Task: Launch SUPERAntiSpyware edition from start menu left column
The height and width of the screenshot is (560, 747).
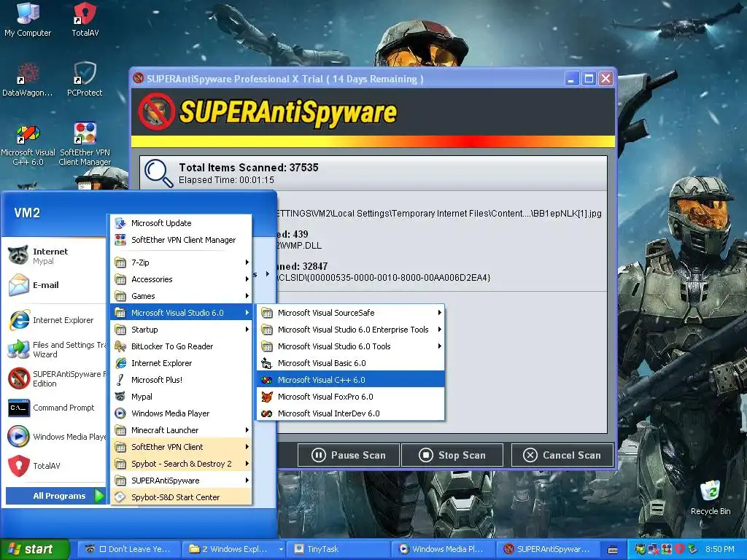Action: (55, 378)
